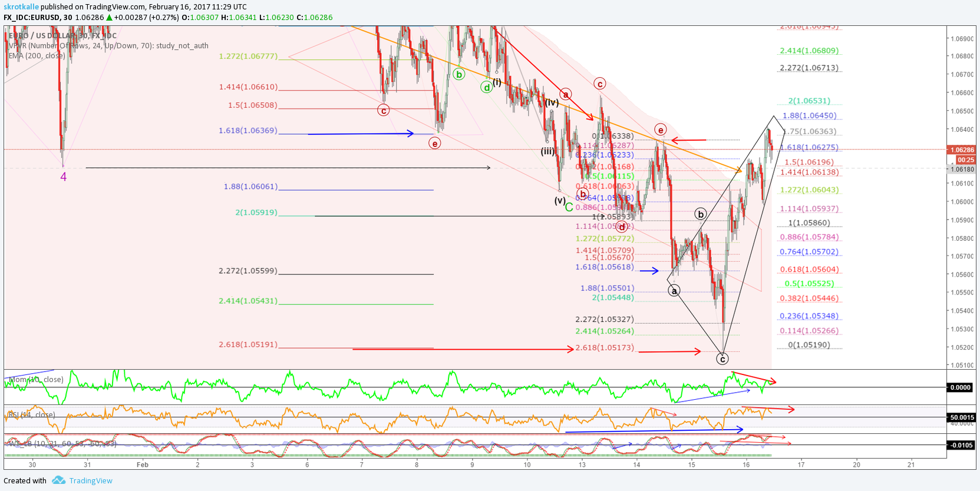Click the RSI value tag 50.0015
Screen dimensions: 980x491
point(961,417)
